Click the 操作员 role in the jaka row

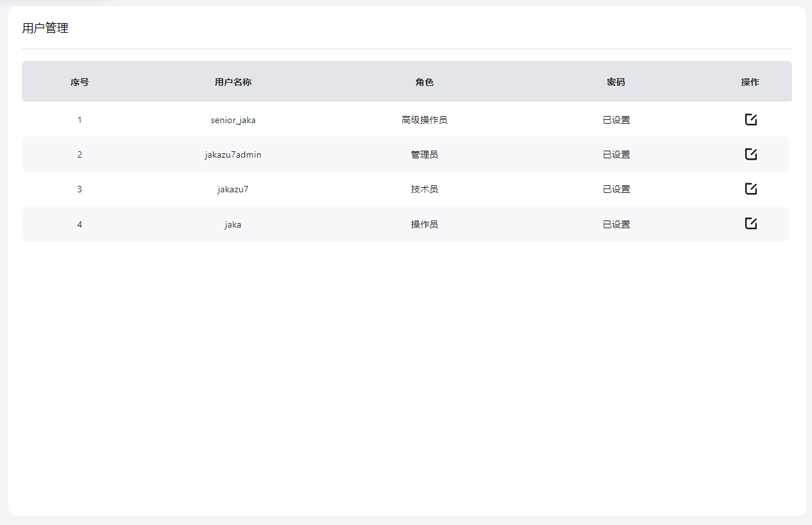tap(425, 224)
